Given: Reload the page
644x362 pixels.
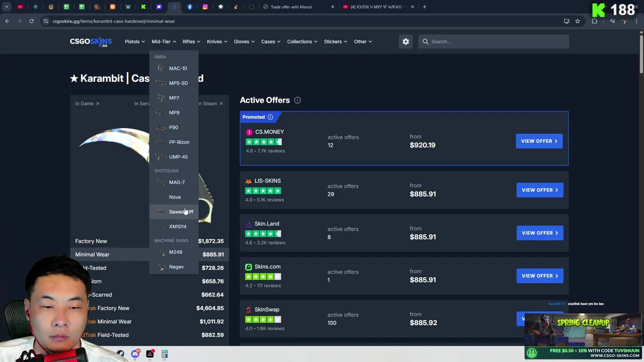Looking at the screenshot, I should click(31, 21).
